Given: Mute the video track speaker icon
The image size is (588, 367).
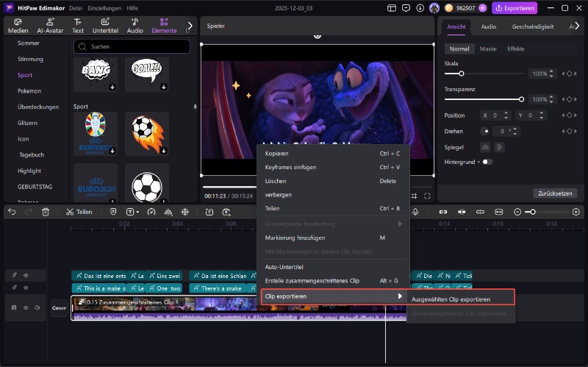Looking at the screenshot, I should pyautogui.click(x=37, y=307).
